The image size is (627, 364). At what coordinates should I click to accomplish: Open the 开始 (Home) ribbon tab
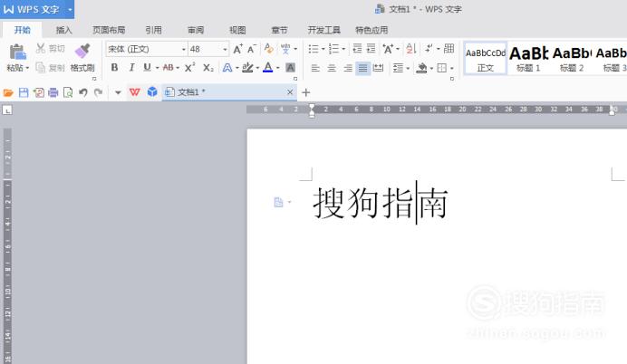click(23, 30)
